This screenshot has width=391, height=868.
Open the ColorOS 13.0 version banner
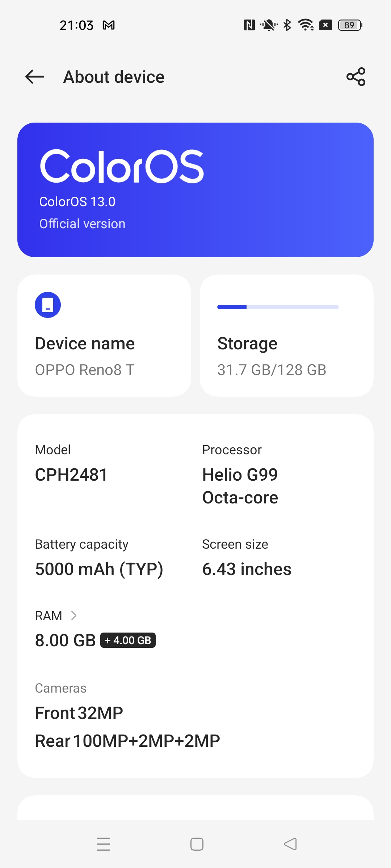tap(195, 190)
